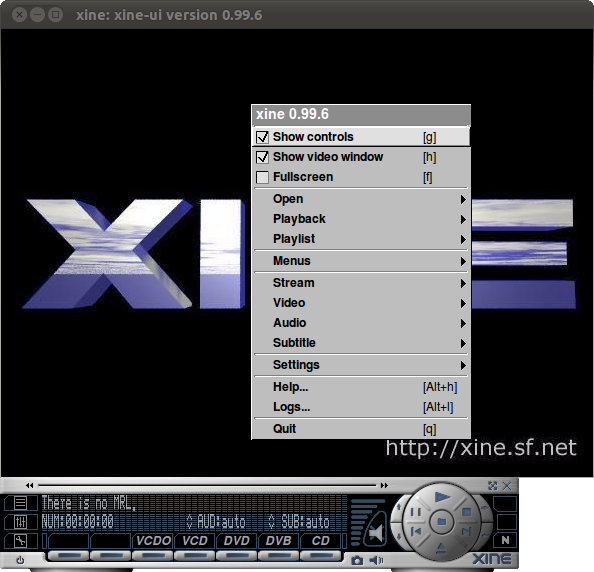
Task: Click the stream position seek bar
Action: click(207, 485)
